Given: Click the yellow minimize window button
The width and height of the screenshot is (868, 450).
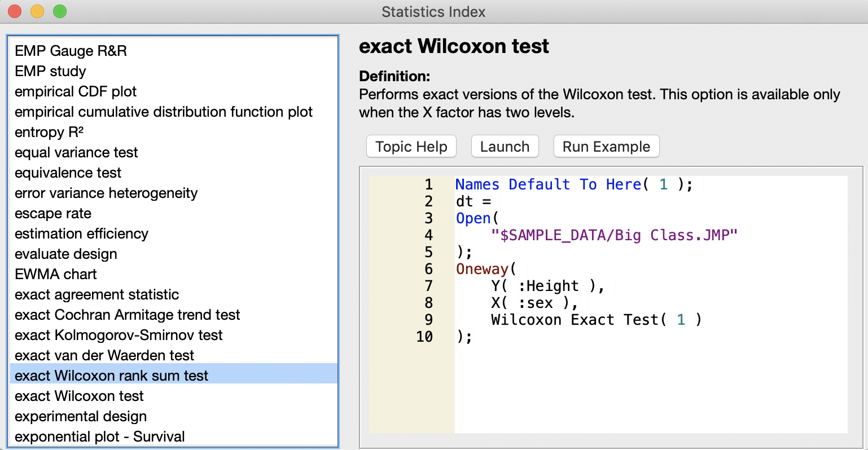Looking at the screenshot, I should coord(37,11).
